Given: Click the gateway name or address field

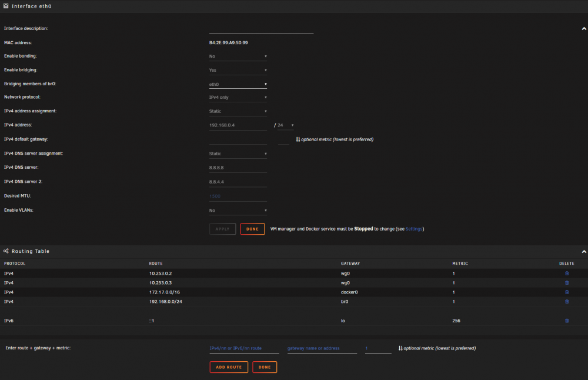Looking at the screenshot, I should [x=322, y=348].
